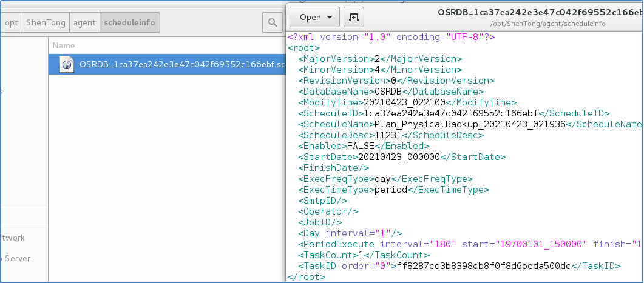Go to ShenTong folder in path bar
This screenshot has height=283, width=644.
click(45, 23)
